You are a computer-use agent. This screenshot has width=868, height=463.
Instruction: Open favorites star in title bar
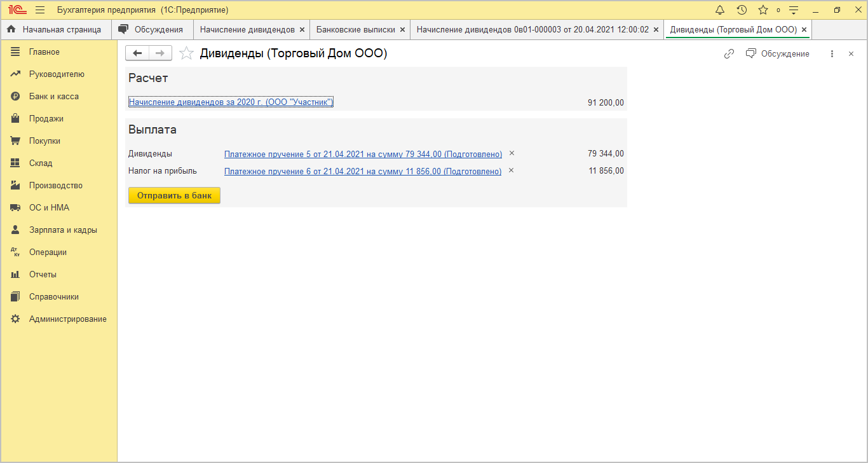point(763,10)
